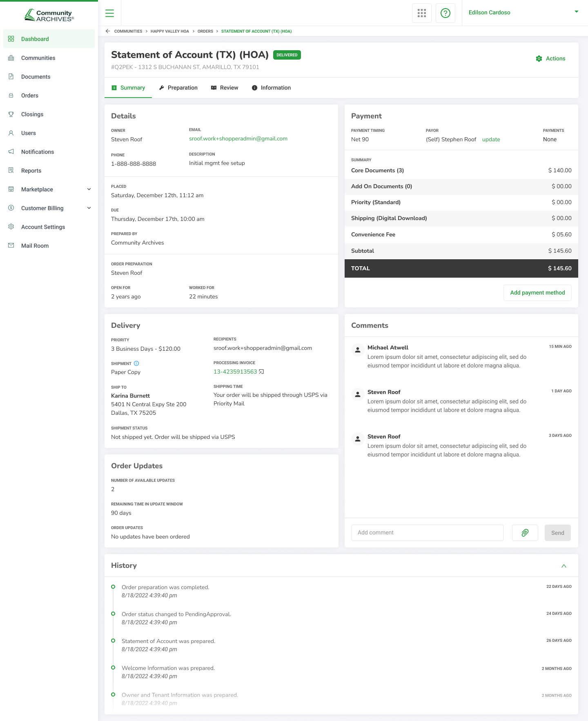Open the hamburger menu icon

point(109,13)
